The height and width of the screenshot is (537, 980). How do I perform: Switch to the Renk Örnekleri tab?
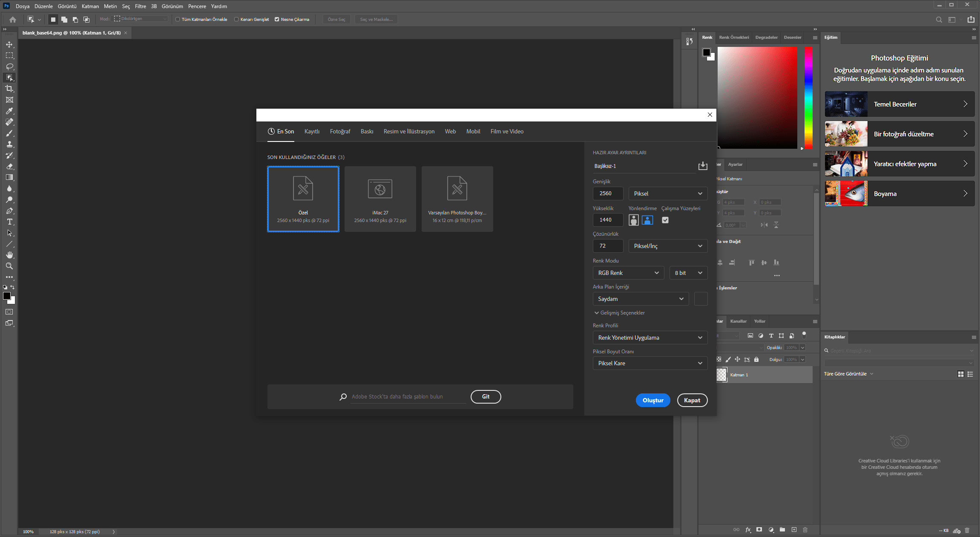pyautogui.click(x=734, y=38)
